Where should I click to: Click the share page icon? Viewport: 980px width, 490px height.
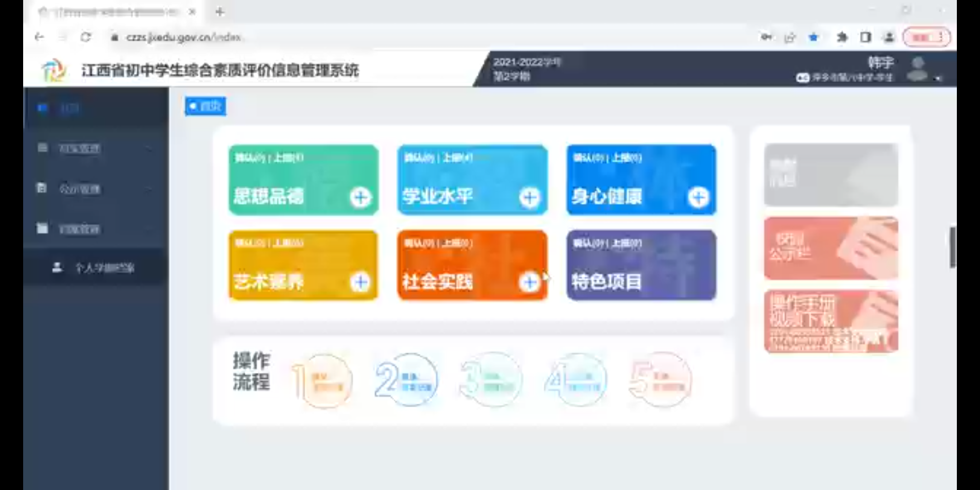[790, 37]
